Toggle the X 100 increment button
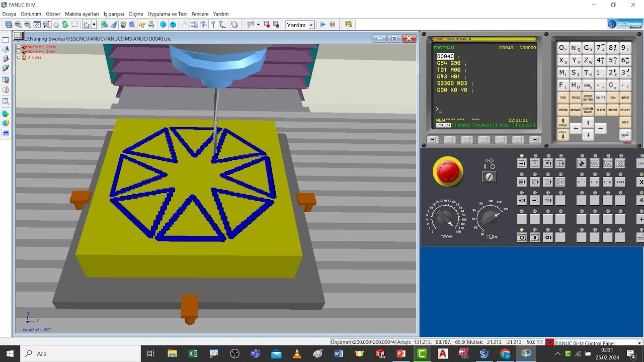 tap(607, 182)
